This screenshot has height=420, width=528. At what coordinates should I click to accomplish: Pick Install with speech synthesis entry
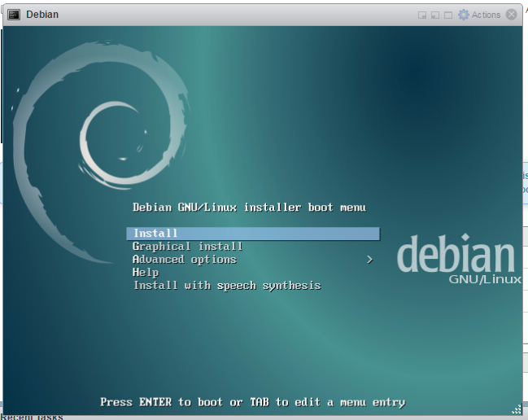pyautogui.click(x=227, y=286)
